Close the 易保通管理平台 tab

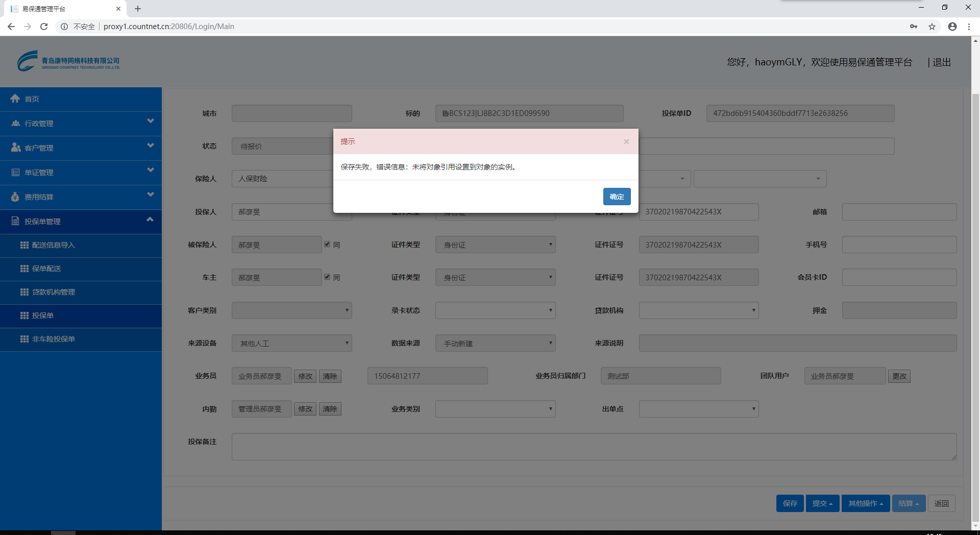[118, 9]
